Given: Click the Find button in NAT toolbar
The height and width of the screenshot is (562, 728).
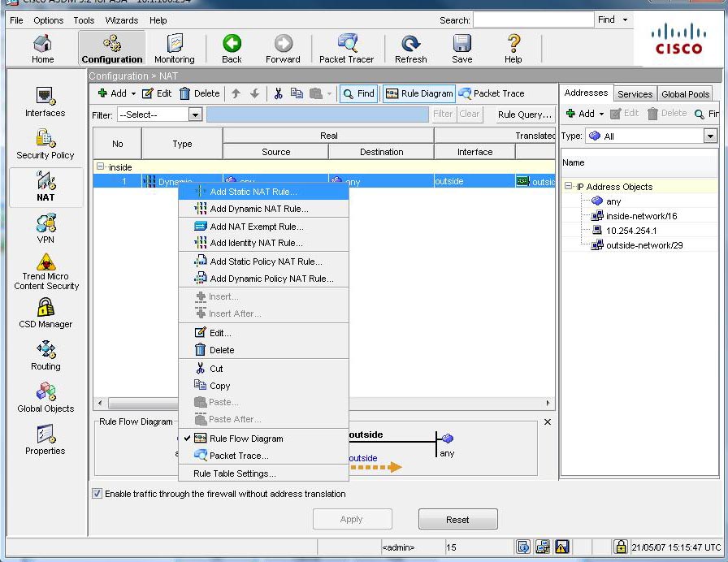Looking at the screenshot, I should coord(358,93).
